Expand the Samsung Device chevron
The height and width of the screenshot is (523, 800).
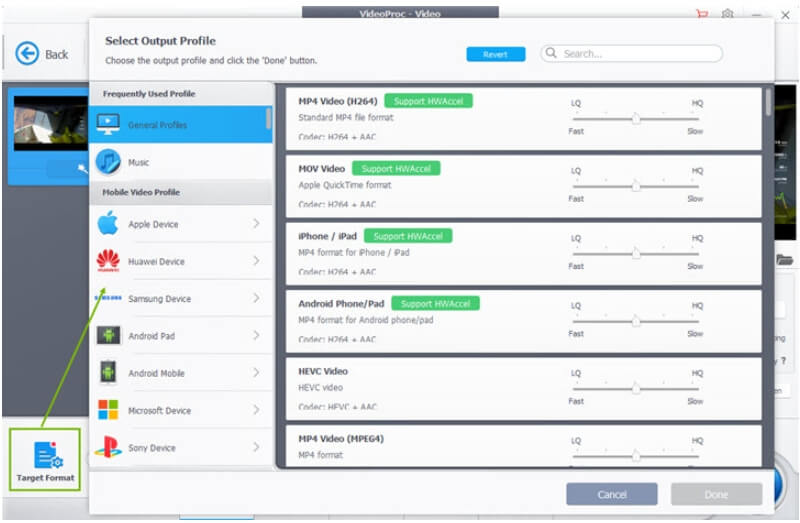pyautogui.click(x=256, y=298)
